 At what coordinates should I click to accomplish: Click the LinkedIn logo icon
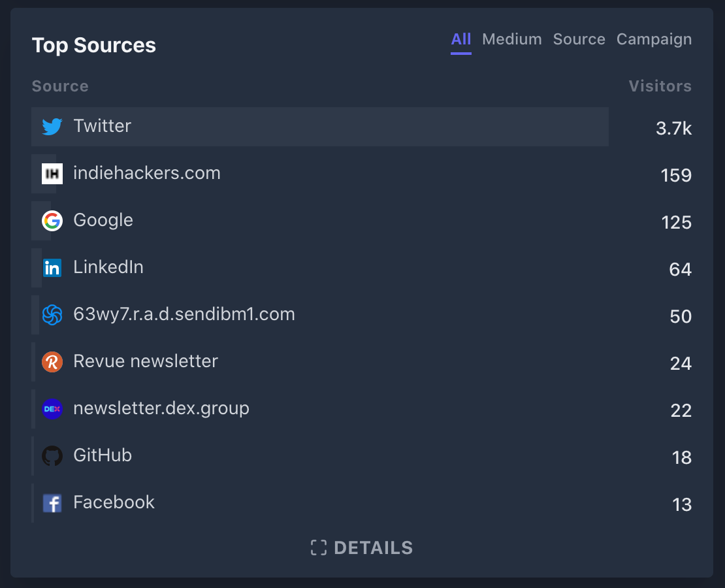(x=52, y=268)
